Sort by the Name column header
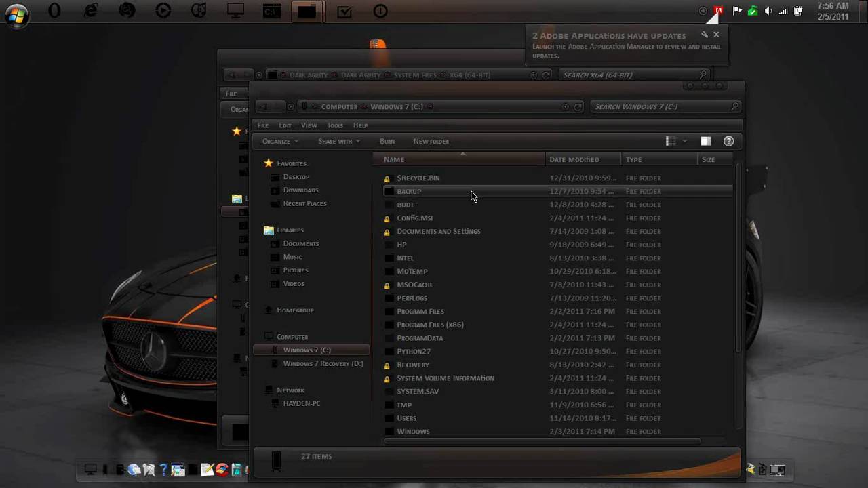Image resolution: width=868 pixels, height=488 pixels. pyautogui.click(x=460, y=159)
